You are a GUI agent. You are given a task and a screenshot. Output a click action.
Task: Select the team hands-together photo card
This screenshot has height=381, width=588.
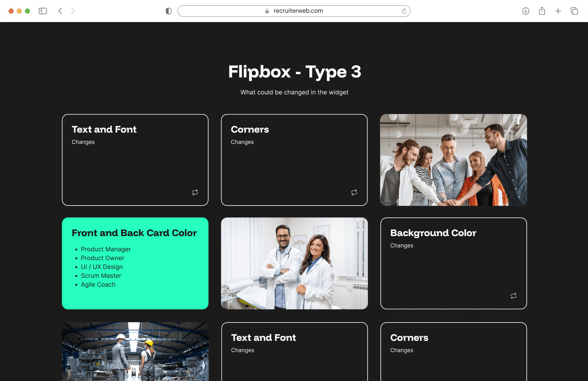tap(453, 160)
